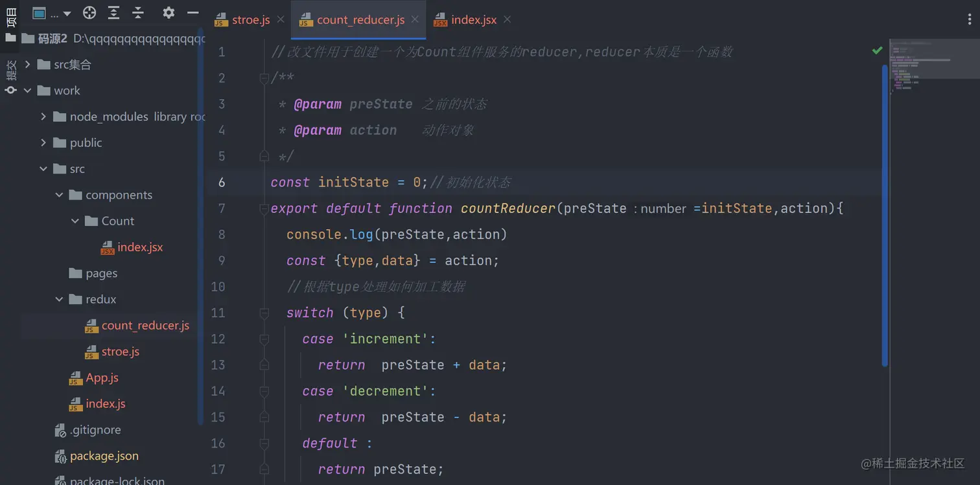Fold the switch block at line 11

[264, 313]
